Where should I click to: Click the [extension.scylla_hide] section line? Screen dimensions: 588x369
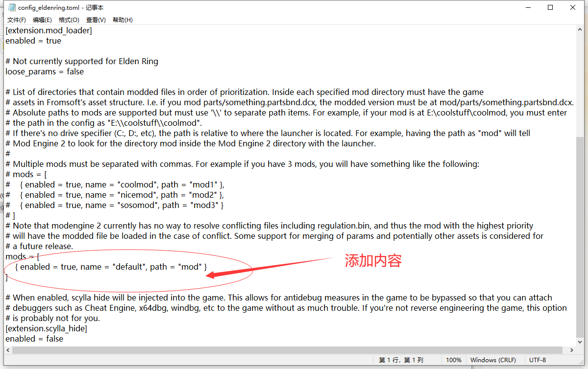pos(46,328)
